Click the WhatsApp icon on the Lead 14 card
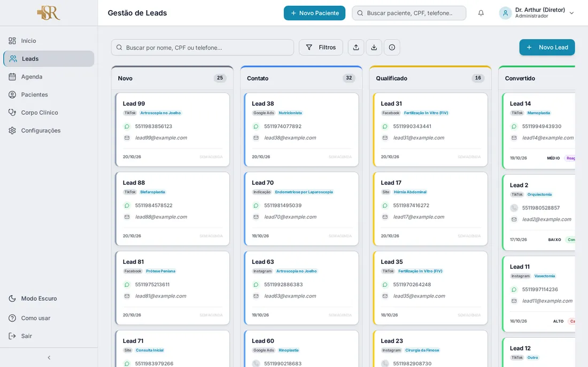This screenshot has height=367, width=588. (x=514, y=126)
